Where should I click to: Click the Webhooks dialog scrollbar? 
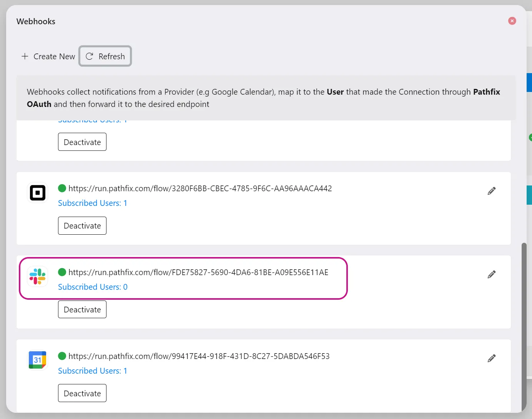pos(524,327)
